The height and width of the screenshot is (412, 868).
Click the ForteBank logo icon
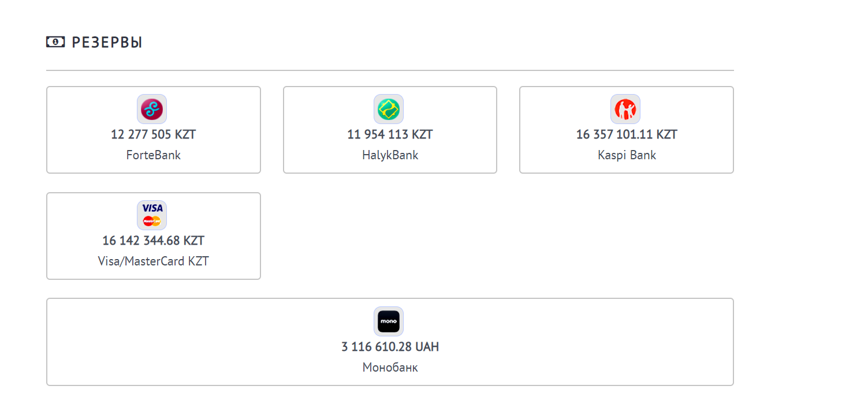(152, 109)
